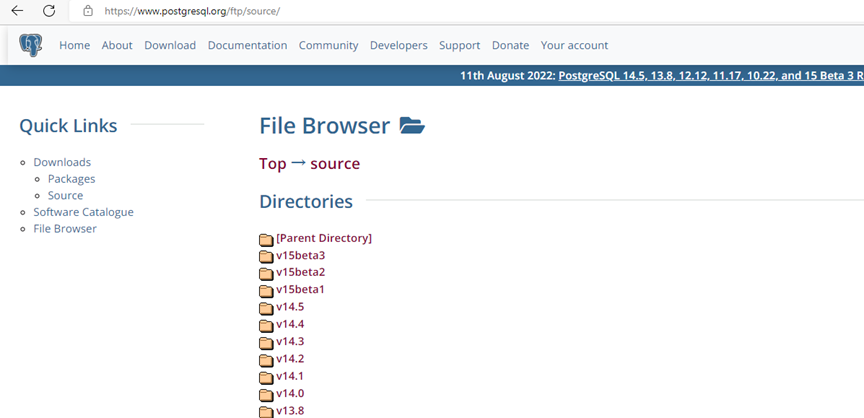Image resolution: width=864 pixels, height=418 pixels.
Task: Open the About menu item
Action: click(x=117, y=45)
